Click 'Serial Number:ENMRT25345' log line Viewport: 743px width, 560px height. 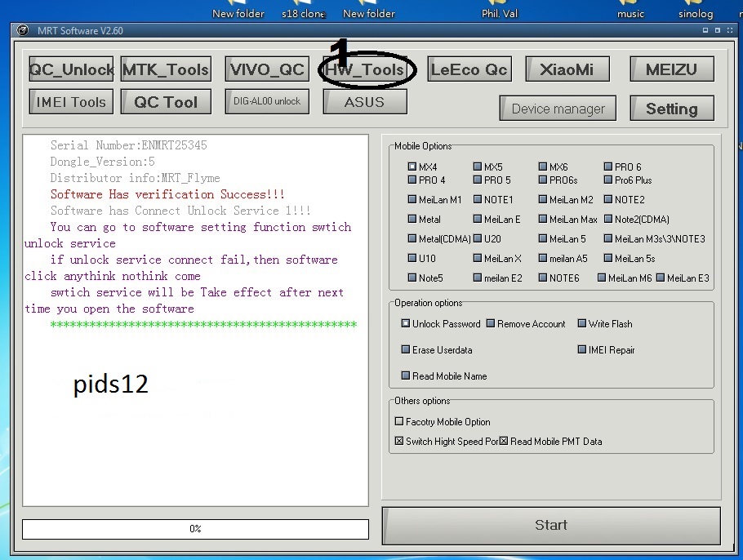(128, 145)
